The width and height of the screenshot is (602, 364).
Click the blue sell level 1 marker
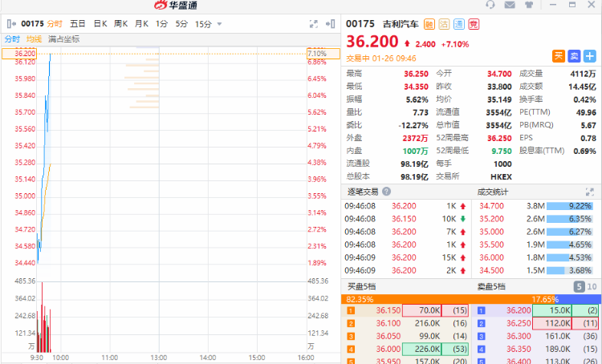coord(481,311)
